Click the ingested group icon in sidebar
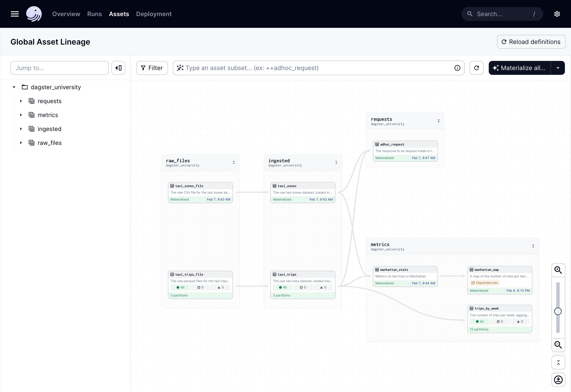 pos(32,129)
